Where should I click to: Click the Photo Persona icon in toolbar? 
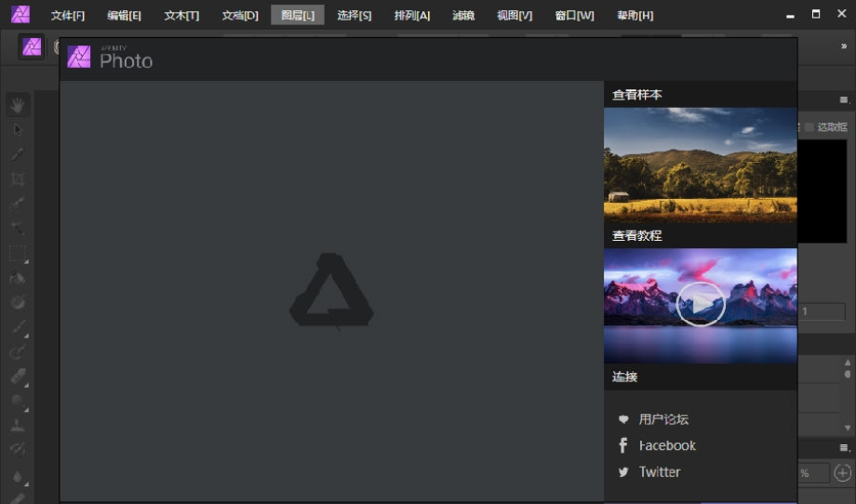point(32,46)
